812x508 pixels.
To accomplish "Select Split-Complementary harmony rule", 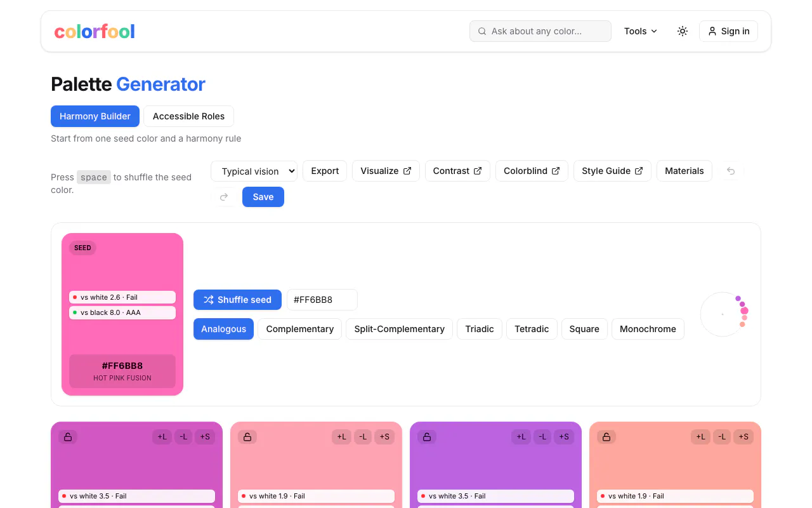I will [x=399, y=329].
